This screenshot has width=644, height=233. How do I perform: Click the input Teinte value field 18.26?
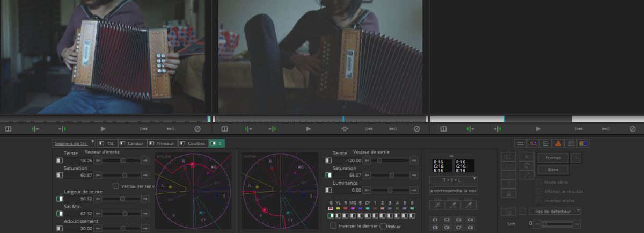click(x=79, y=161)
